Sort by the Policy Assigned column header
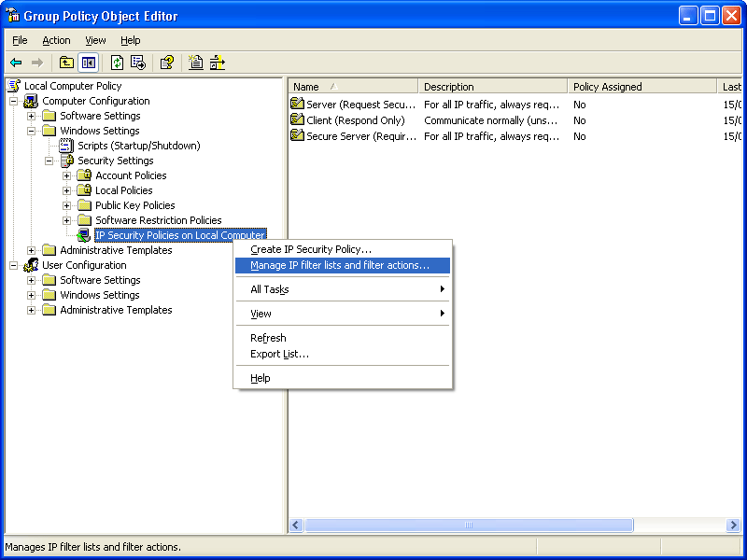The height and width of the screenshot is (560, 747). pos(642,86)
